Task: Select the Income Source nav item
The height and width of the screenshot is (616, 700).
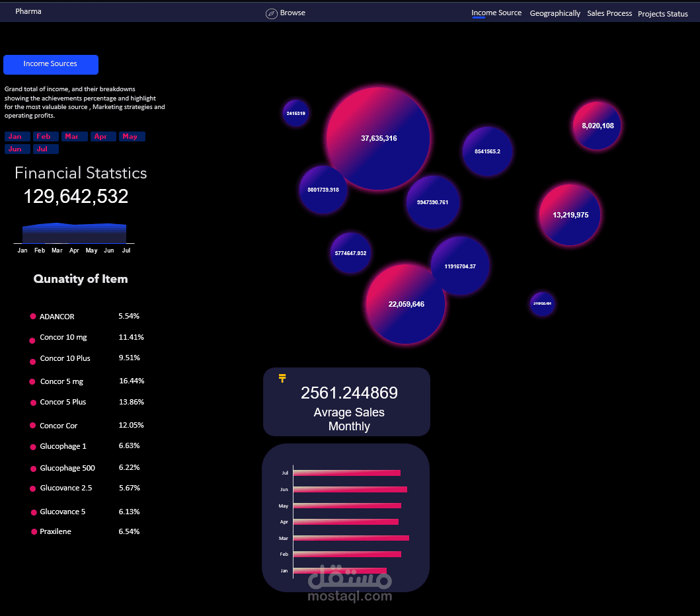Action: point(496,12)
